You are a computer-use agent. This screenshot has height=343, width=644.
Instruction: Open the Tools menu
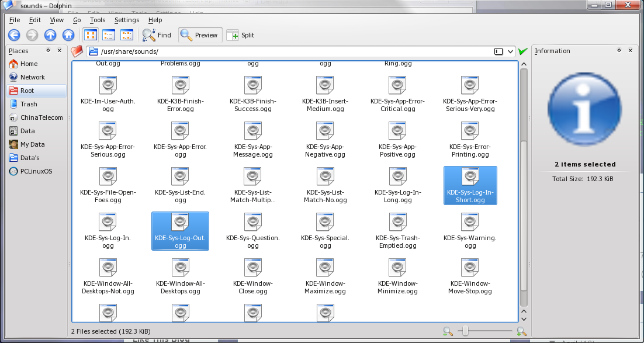97,20
